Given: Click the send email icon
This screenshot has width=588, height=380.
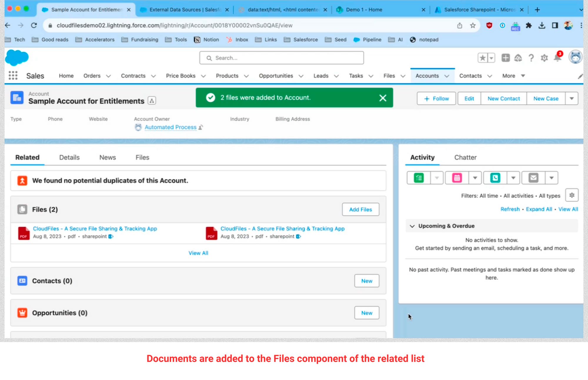Looking at the screenshot, I should coord(533,178).
